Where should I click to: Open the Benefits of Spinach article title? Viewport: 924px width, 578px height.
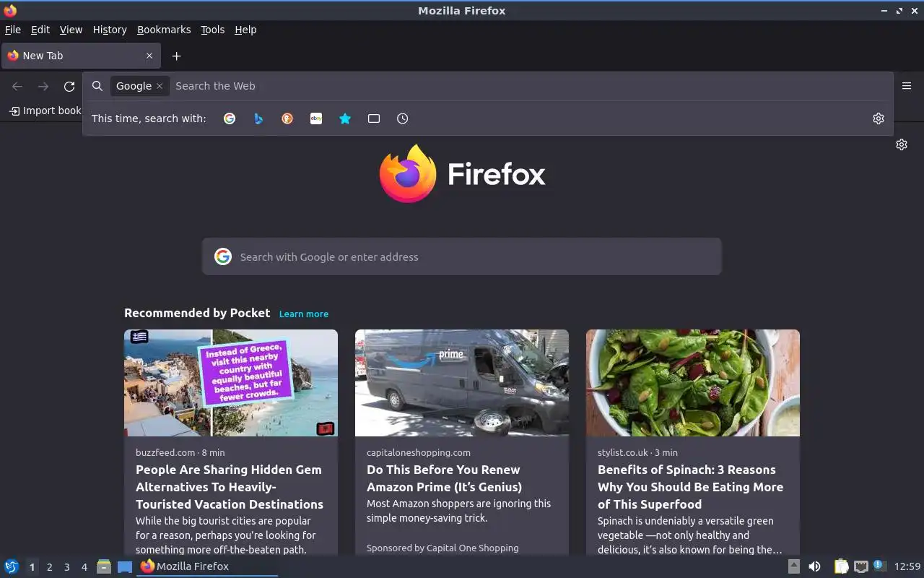tap(690, 486)
